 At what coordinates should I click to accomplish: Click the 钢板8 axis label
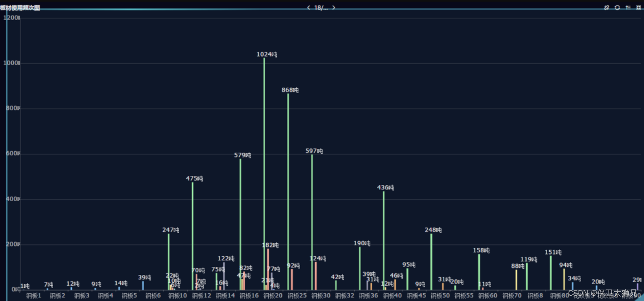(535, 296)
